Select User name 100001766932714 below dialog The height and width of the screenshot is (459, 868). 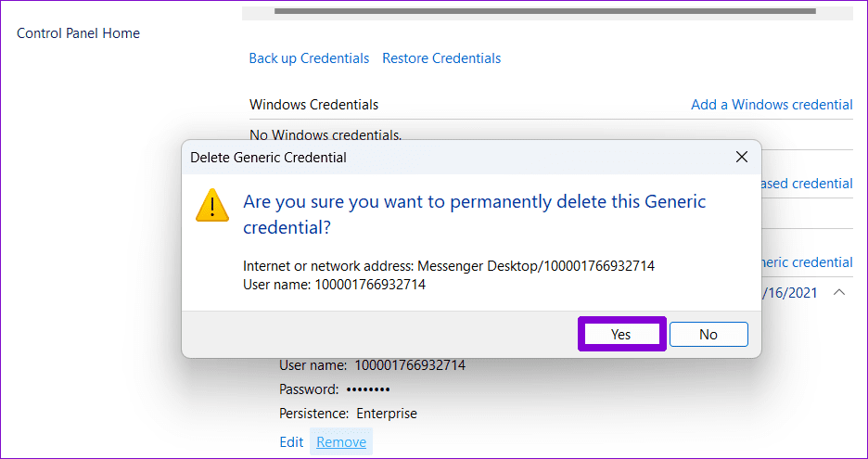tap(373, 365)
